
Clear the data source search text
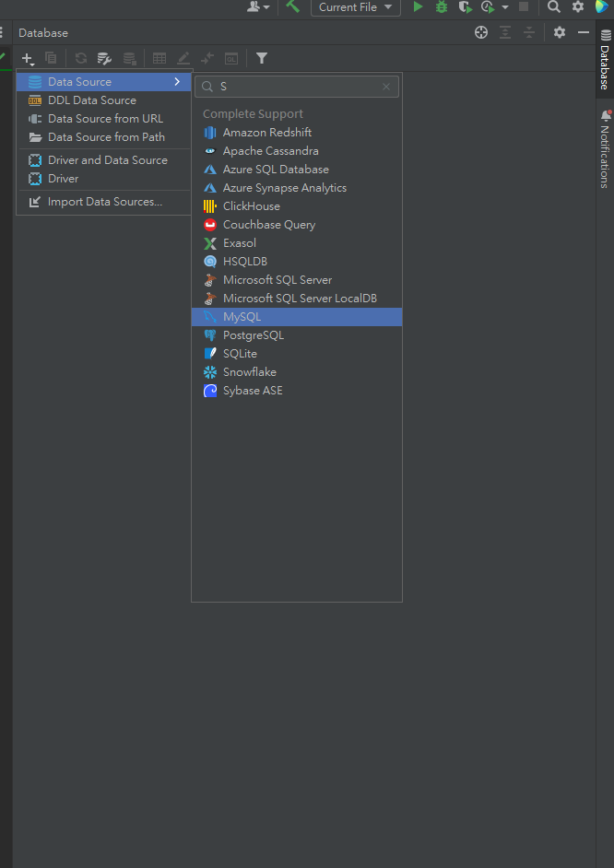coord(386,87)
